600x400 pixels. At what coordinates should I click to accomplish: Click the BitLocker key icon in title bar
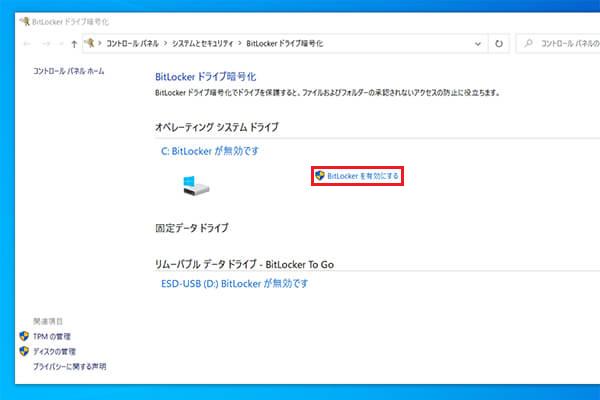pos(24,21)
